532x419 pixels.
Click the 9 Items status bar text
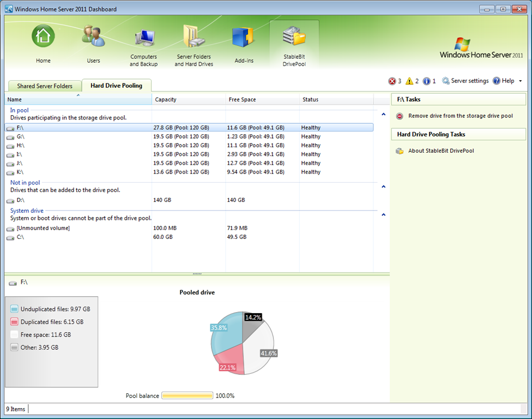click(x=16, y=409)
